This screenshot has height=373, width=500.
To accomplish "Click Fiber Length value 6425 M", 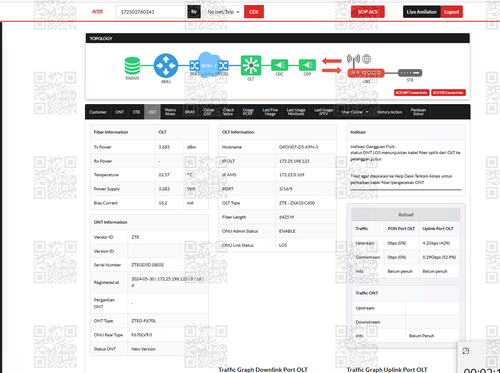I will click(x=286, y=217).
